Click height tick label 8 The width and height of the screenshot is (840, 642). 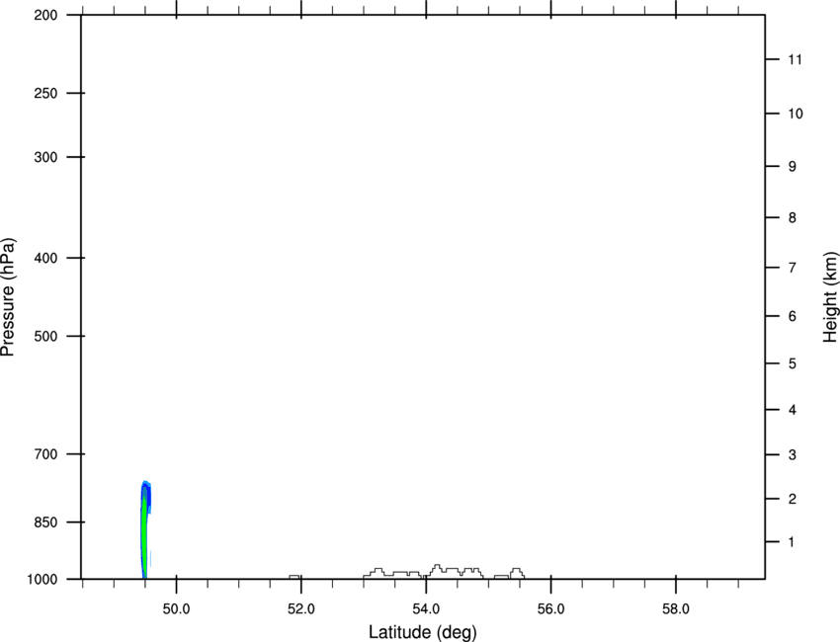[x=793, y=217]
